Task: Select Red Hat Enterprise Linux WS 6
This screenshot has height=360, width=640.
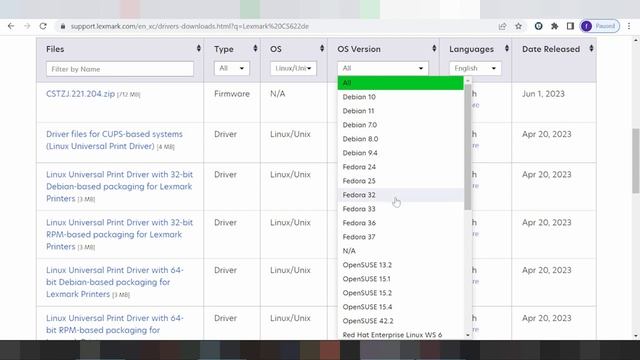Action: point(400,334)
